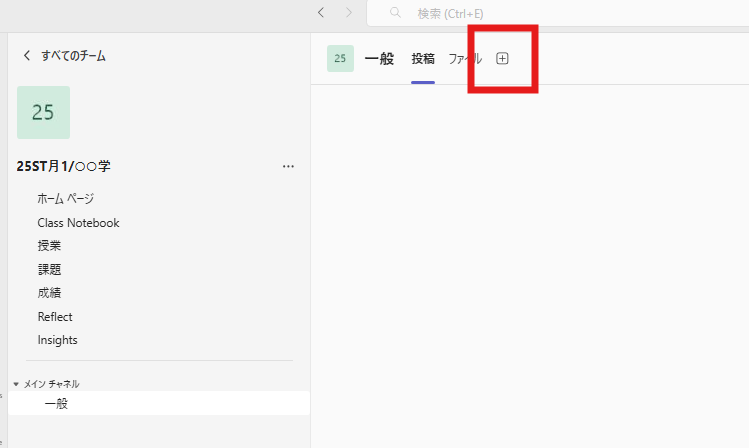Open the 課題 assignments section
Viewport: 749px width, 448px height.
coord(49,269)
